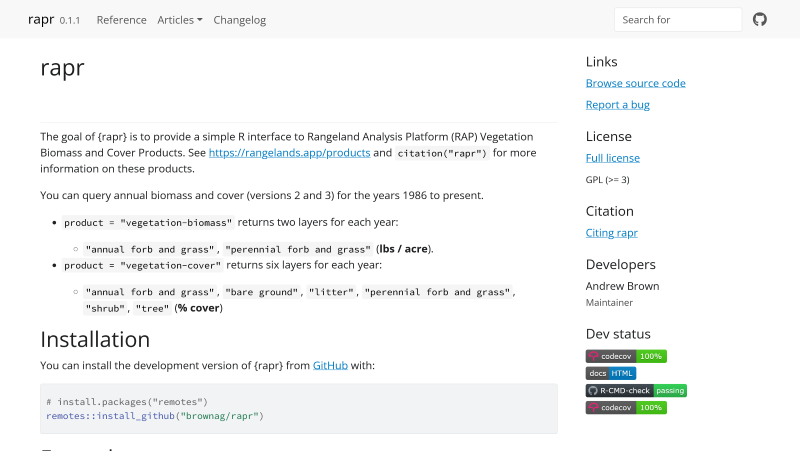Click into the Search for field

pos(677,20)
